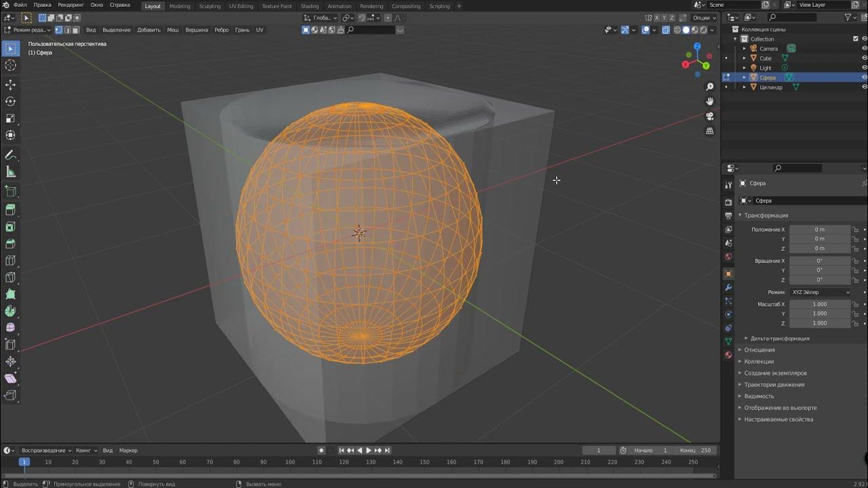The height and width of the screenshot is (488, 868).
Task: Toggle X-ray display
Action: (x=666, y=30)
